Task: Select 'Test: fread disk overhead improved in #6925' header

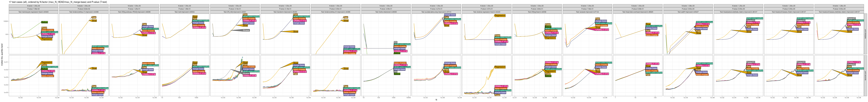Action: point(637,12)
